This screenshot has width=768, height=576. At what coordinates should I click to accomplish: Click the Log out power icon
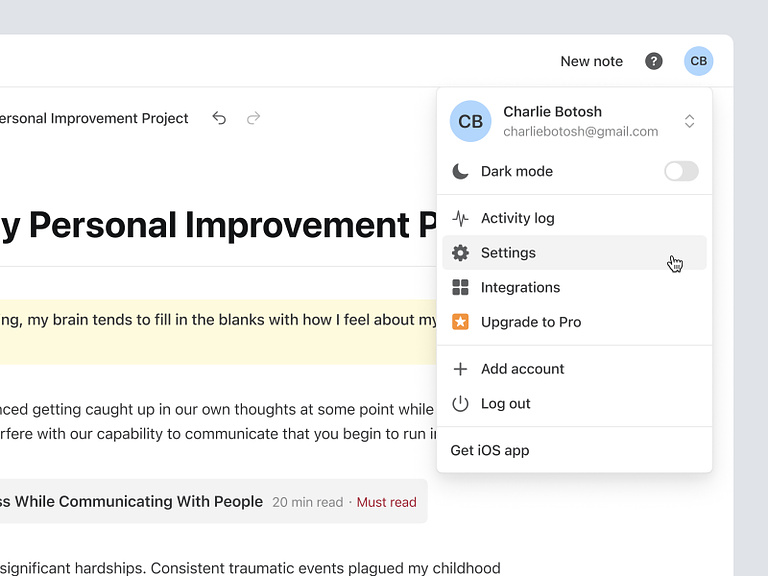click(460, 404)
